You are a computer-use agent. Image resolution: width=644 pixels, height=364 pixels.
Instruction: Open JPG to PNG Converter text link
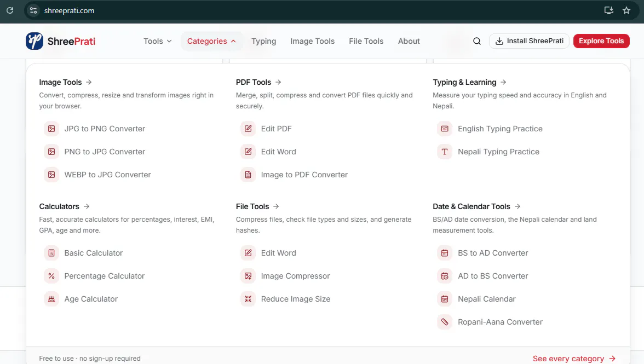tap(105, 129)
